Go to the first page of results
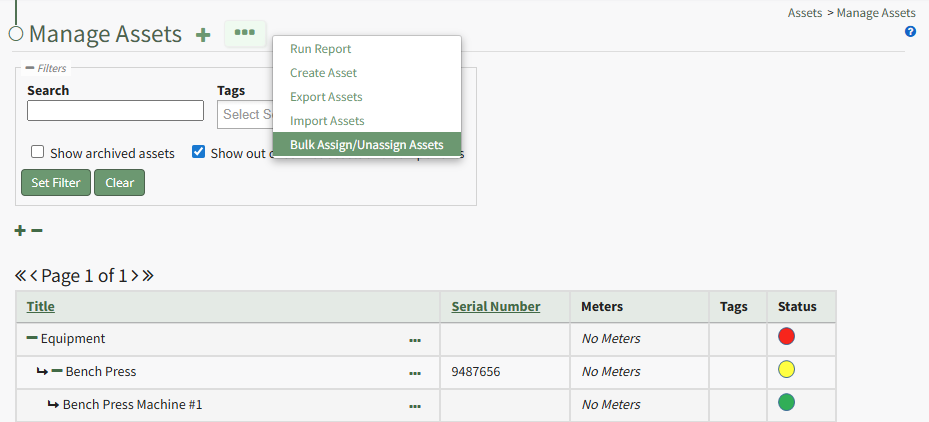Viewport: 929px width, 422px height. 20,276
